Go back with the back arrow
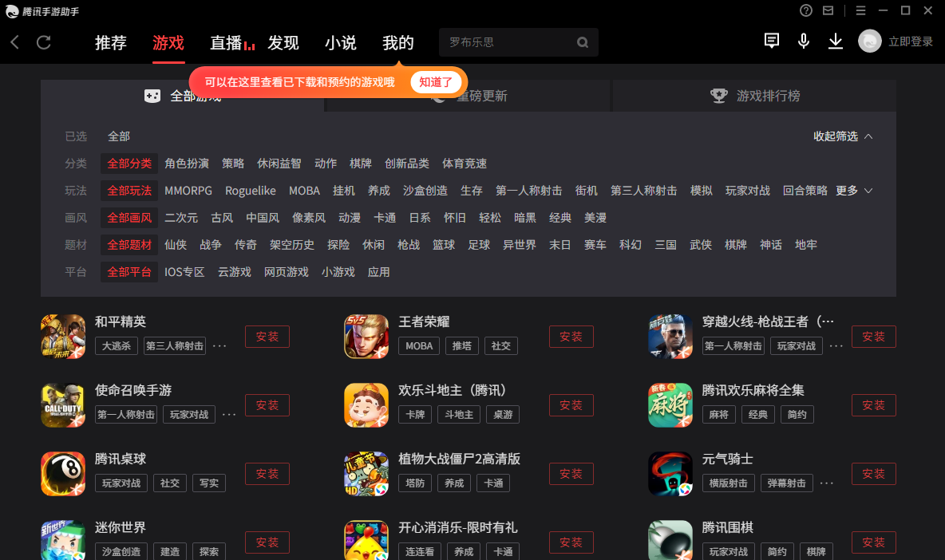 coord(15,42)
